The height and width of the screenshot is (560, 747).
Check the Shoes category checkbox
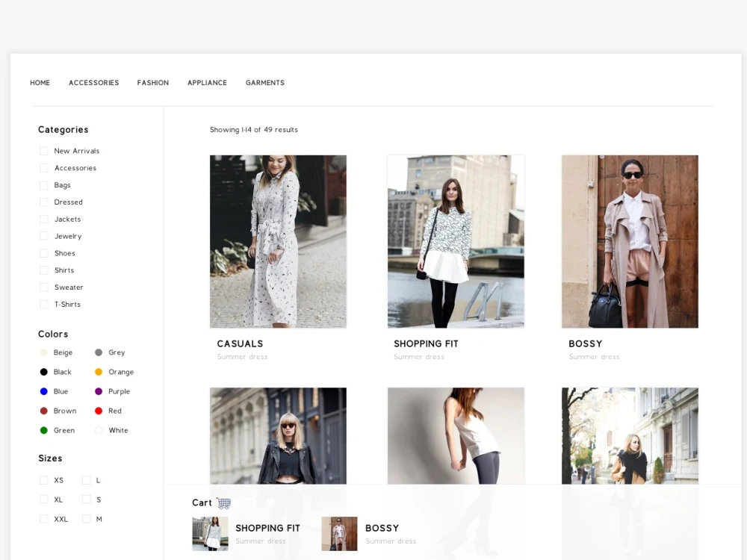pos(44,253)
